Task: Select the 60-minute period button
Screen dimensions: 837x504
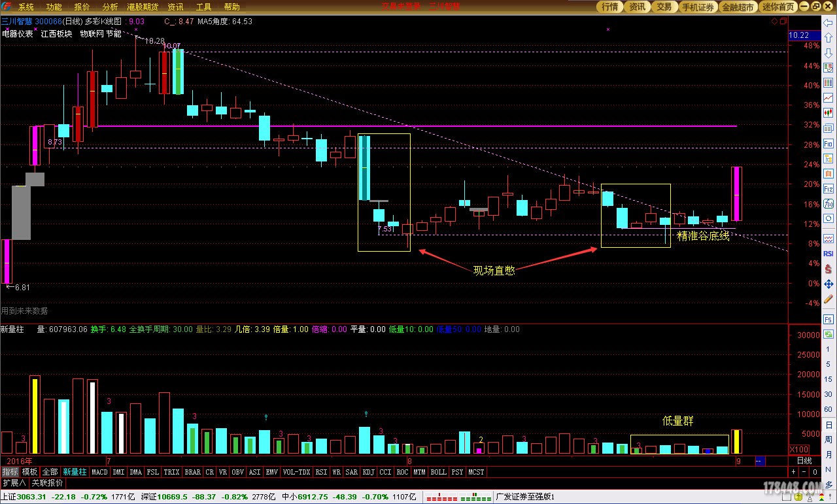Action: (x=828, y=409)
